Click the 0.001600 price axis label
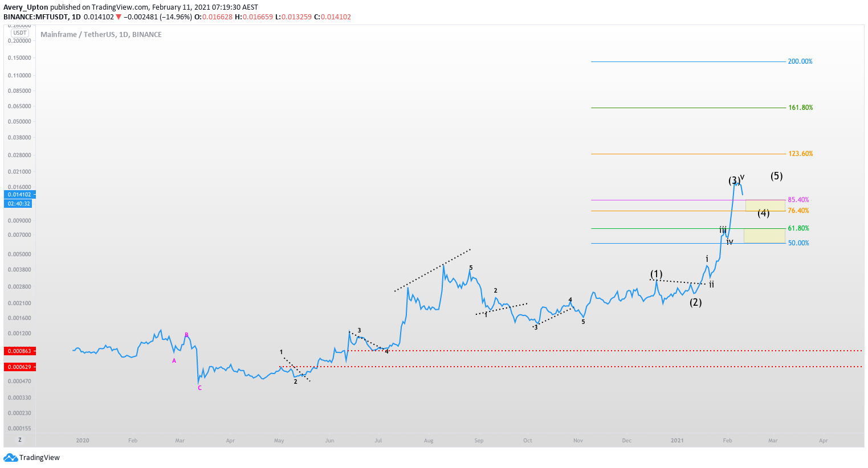Viewport: 868px width, 468px height. (19, 318)
